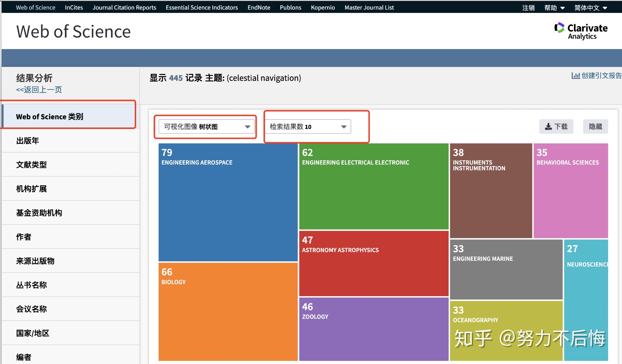Click the olive Oceanography tile
This screenshot has height=364, width=622.
point(506,331)
